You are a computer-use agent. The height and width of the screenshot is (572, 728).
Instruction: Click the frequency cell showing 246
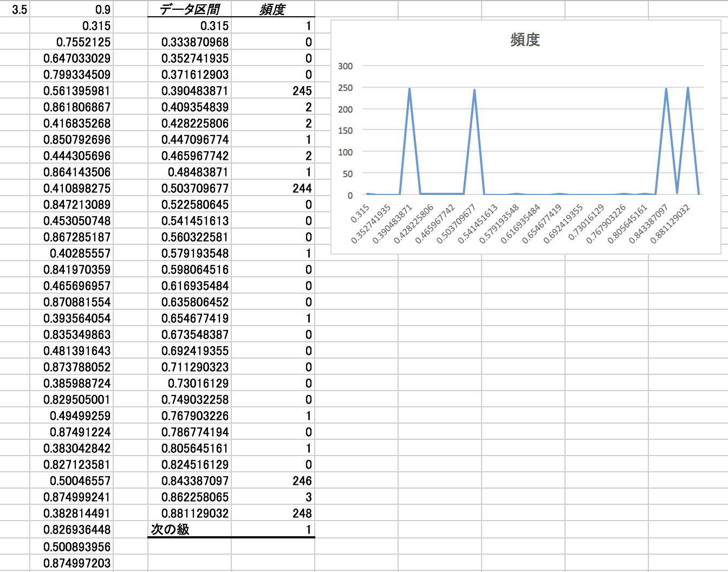coord(273,480)
